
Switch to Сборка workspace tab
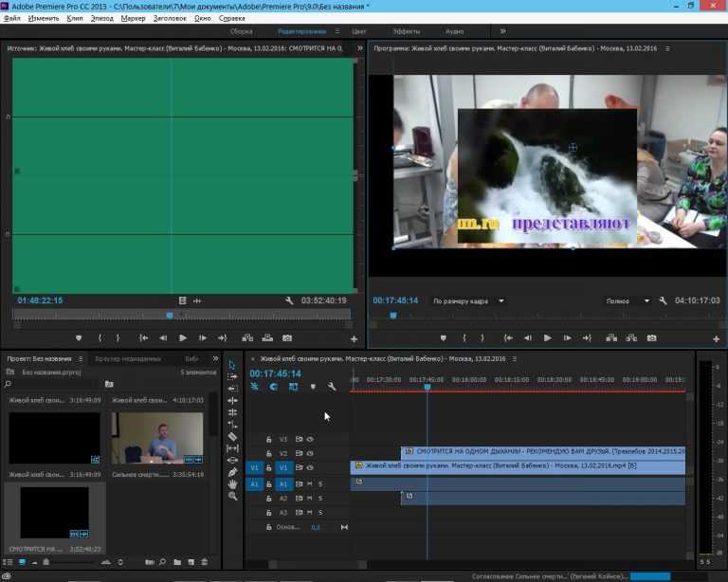pos(242,31)
